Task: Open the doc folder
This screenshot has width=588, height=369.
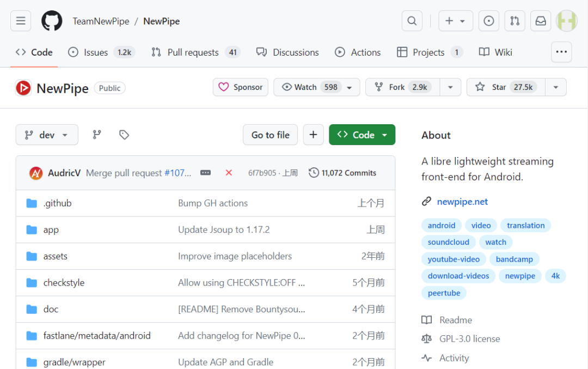Action: pyautogui.click(x=51, y=309)
